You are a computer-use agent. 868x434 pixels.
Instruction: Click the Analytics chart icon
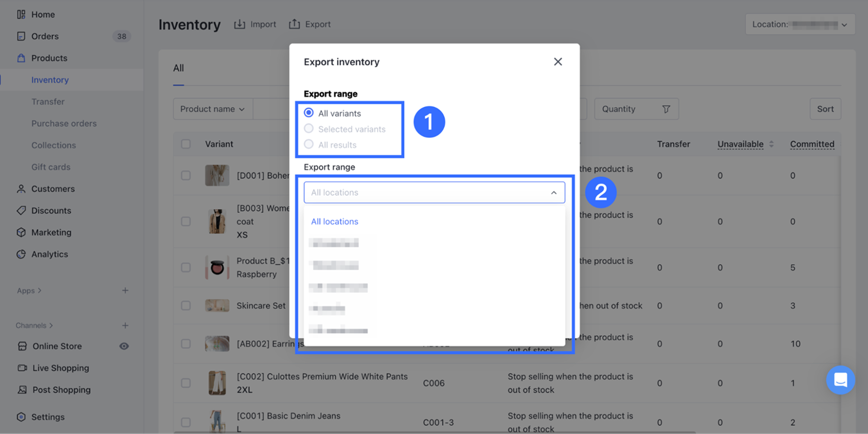(21, 254)
